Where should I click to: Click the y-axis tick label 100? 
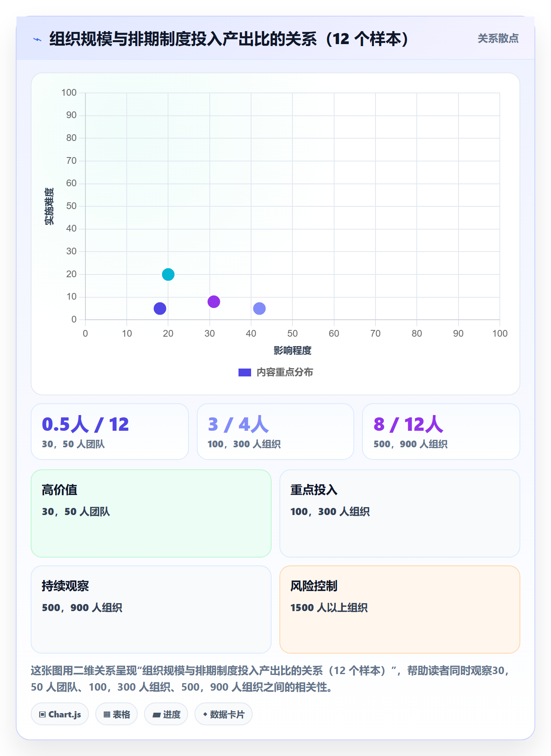(x=69, y=93)
